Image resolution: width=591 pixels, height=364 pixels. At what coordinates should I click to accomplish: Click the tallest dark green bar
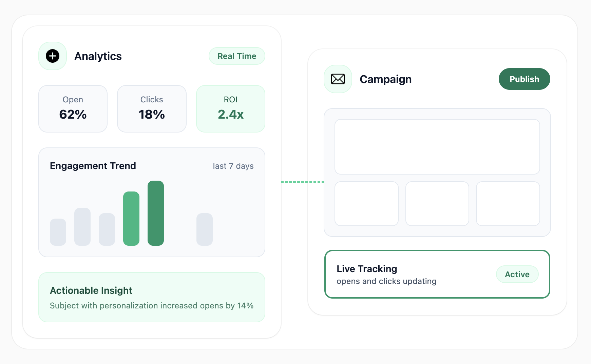[156, 213]
